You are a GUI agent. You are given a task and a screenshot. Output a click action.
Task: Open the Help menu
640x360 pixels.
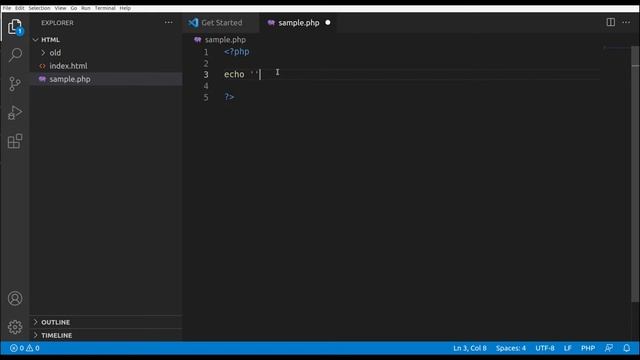(x=125, y=8)
